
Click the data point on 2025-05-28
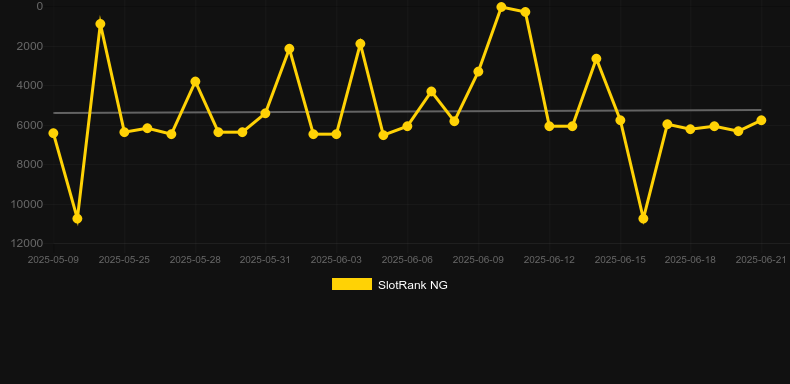click(195, 82)
